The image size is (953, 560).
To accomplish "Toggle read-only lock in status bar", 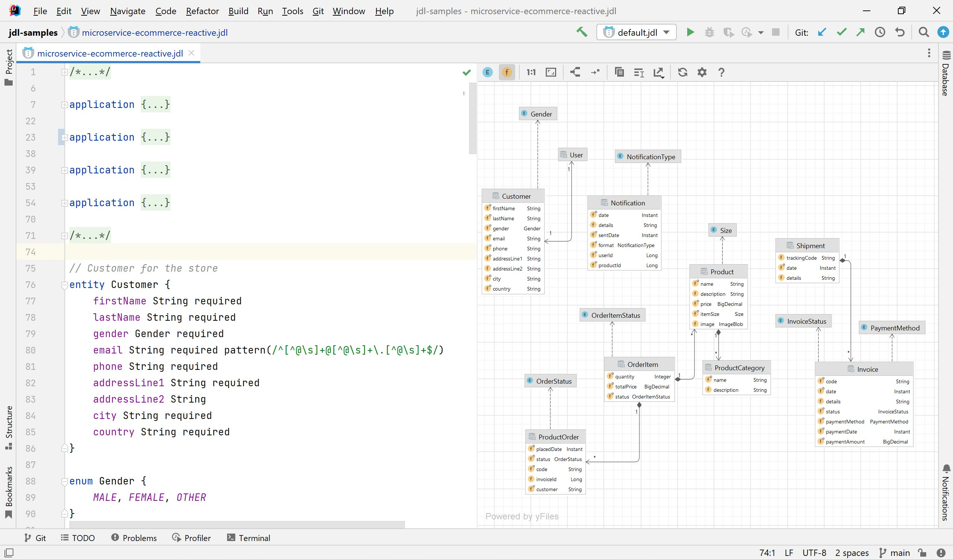I will [x=922, y=553].
